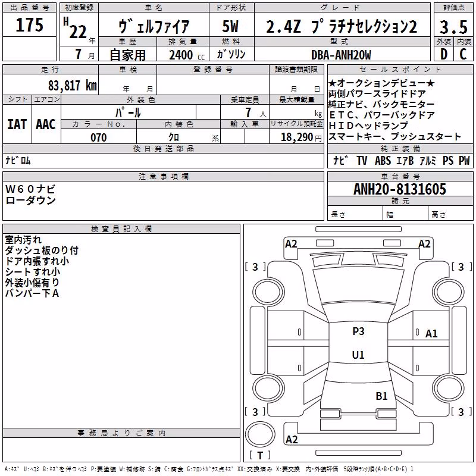Click the 車検 header cell
476x476 pixels.
[x=127, y=70]
